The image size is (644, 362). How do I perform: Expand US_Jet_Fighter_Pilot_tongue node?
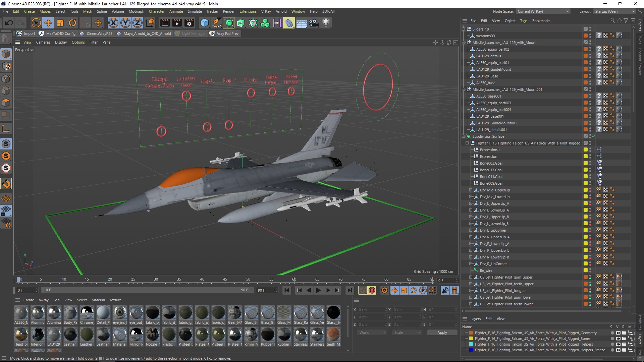(471, 291)
